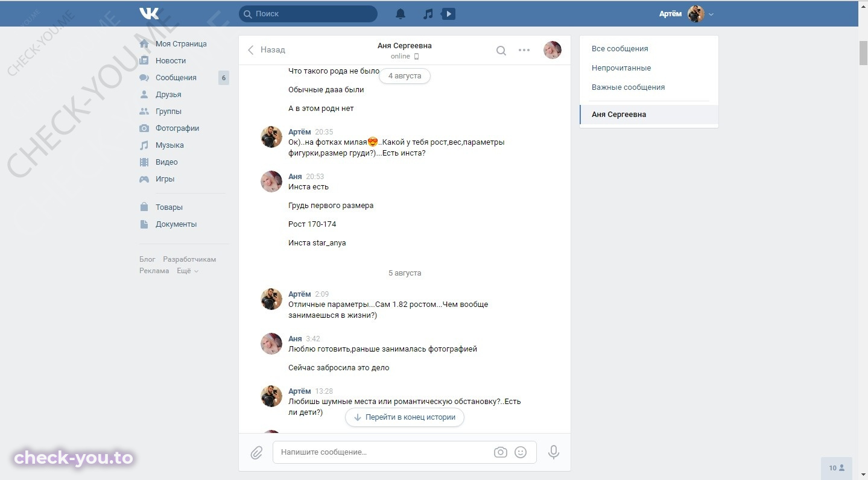Go to Группы section

168,112
